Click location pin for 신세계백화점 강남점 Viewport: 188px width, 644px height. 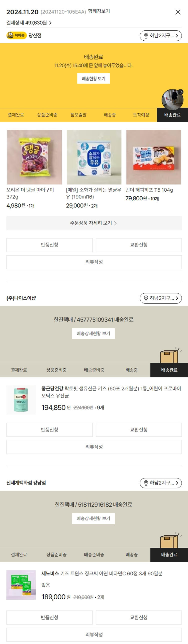[146, 483]
